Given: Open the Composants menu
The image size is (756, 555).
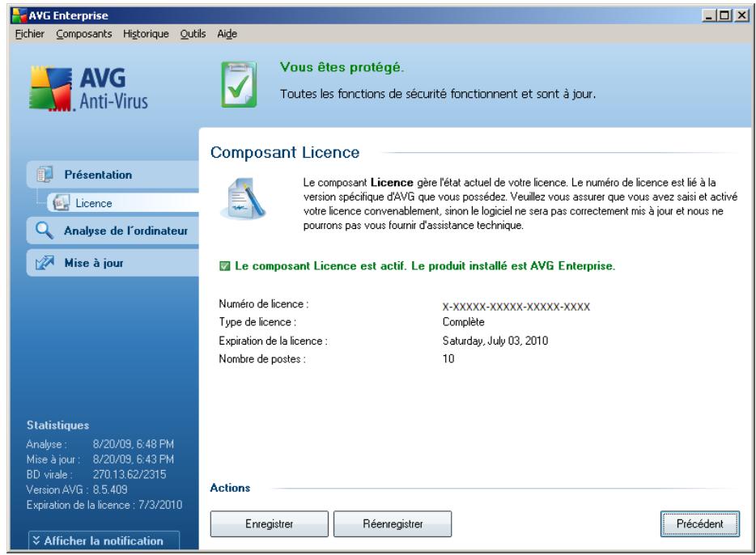Looking at the screenshot, I should point(84,34).
